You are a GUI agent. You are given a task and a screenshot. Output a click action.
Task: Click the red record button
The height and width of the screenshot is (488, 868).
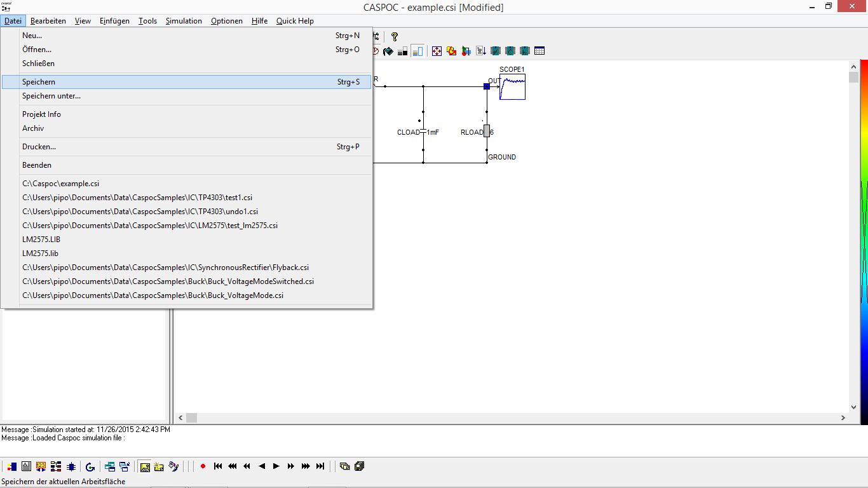pyautogui.click(x=203, y=466)
